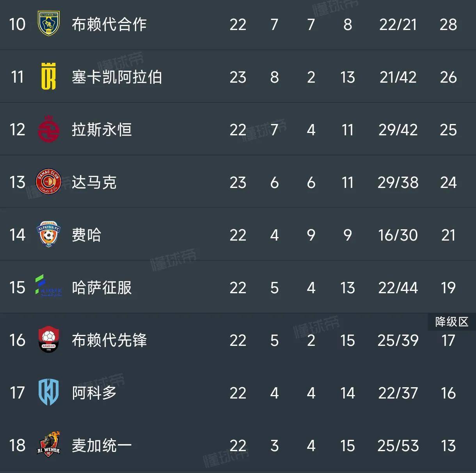
Task: Click the matches played 23 for 塞卡凯阿拉伯
Action: coord(238,76)
